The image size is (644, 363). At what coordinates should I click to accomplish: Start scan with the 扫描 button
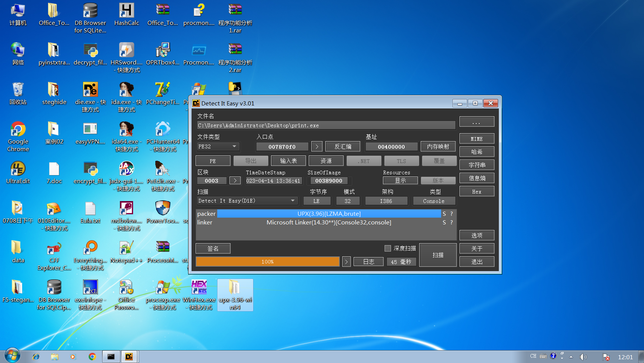coord(438,255)
